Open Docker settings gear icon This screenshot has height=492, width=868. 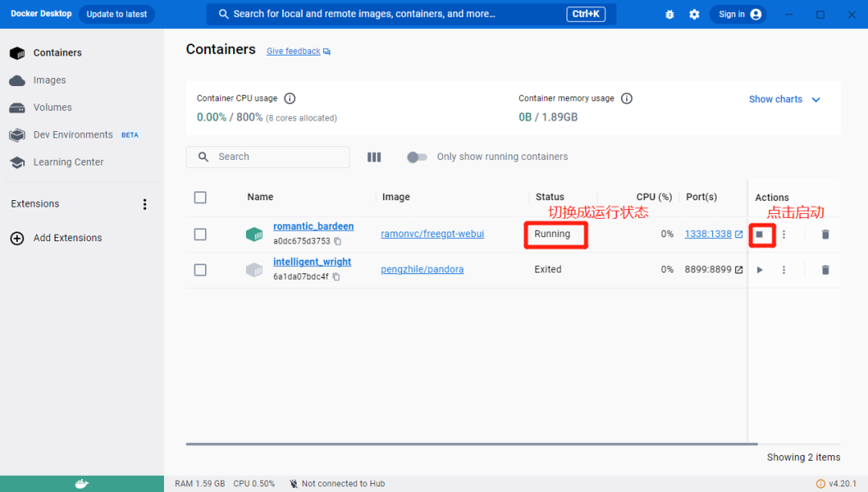pos(694,14)
